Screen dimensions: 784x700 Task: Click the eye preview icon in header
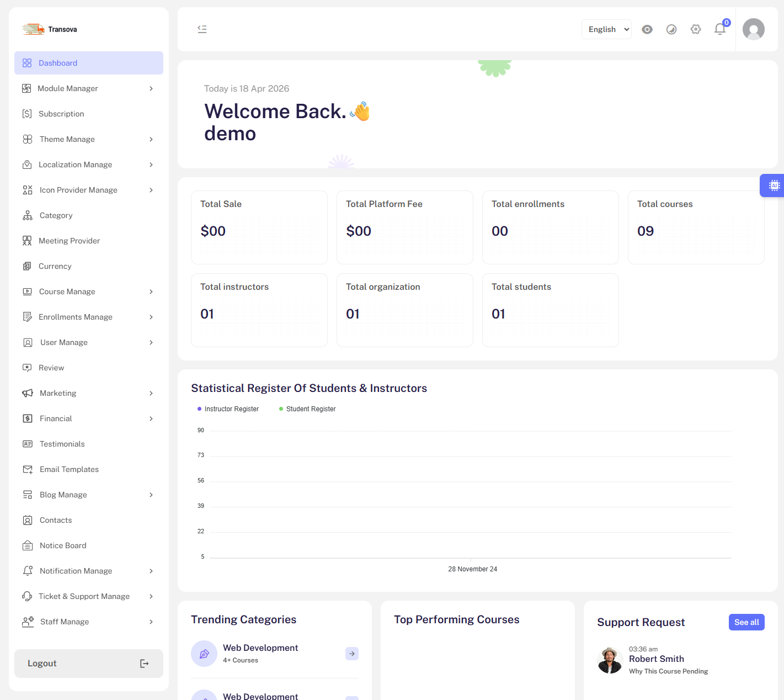pyautogui.click(x=647, y=29)
